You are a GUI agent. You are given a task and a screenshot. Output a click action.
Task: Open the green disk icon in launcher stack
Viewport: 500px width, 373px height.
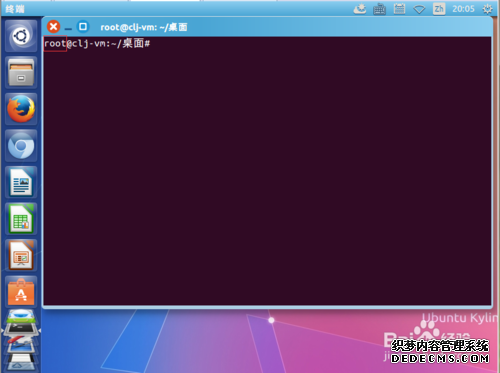coord(21,315)
